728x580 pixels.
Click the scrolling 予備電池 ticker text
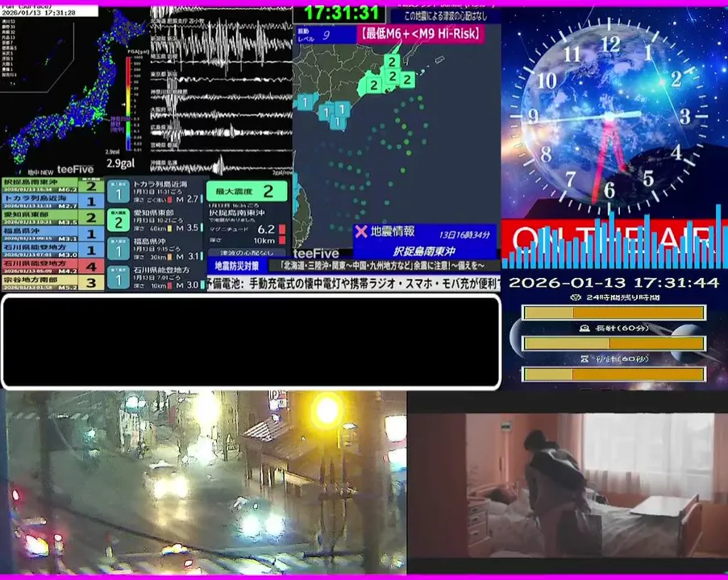click(354, 284)
